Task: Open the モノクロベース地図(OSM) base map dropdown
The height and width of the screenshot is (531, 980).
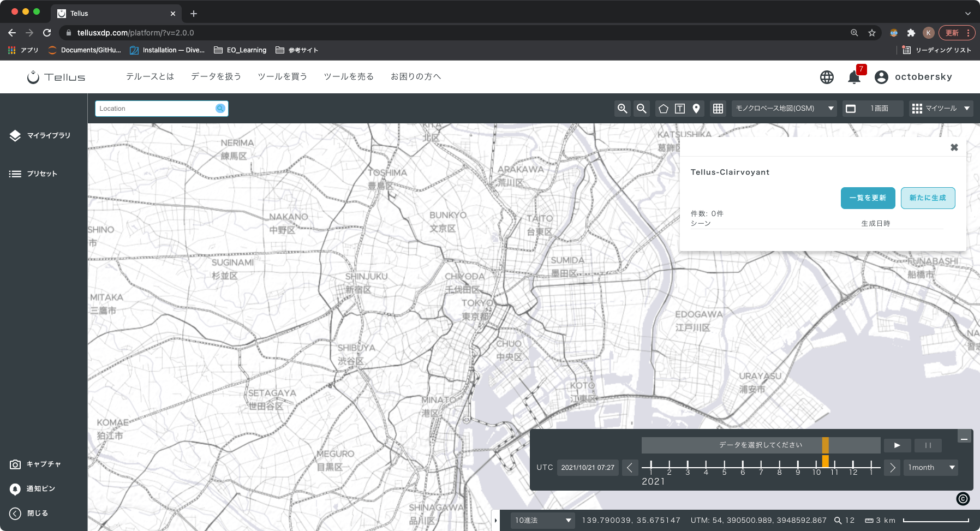Action: coord(785,109)
